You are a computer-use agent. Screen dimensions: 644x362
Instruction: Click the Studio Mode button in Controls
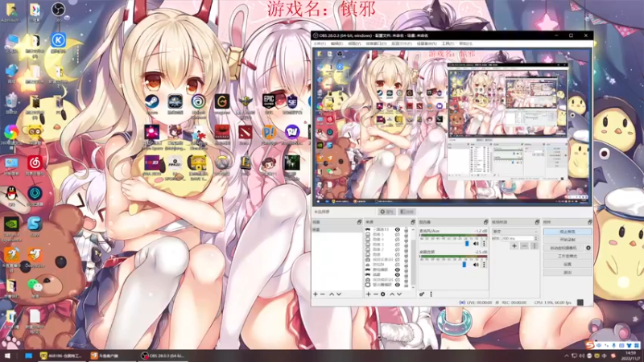[x=568, y=256]
